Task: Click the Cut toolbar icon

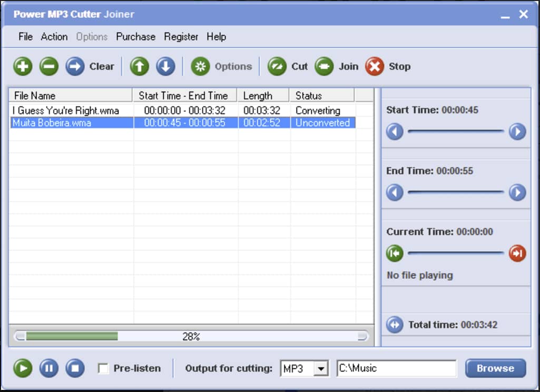Action: point(277,66)
